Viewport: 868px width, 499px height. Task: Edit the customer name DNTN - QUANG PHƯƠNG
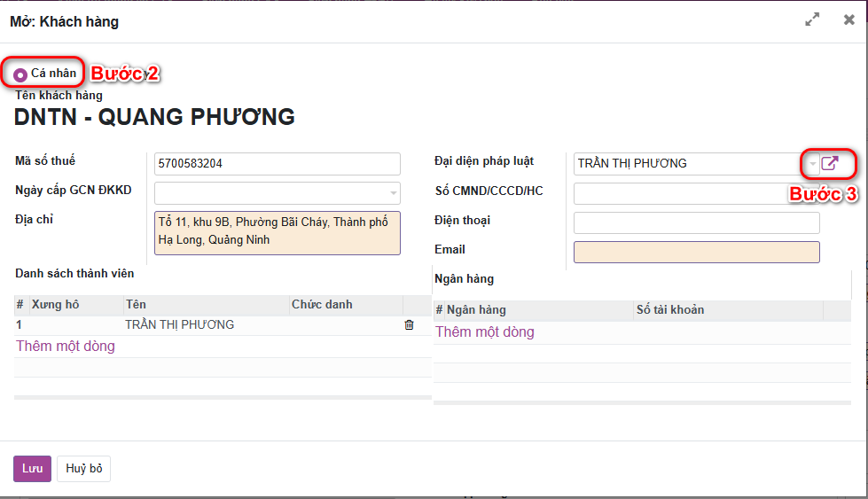click(x=154, y=117)
